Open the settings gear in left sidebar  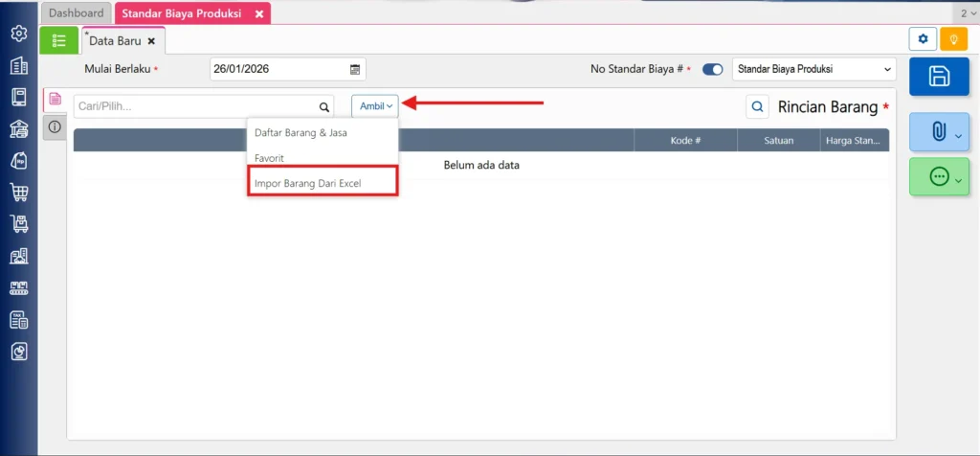pos(19,33)
